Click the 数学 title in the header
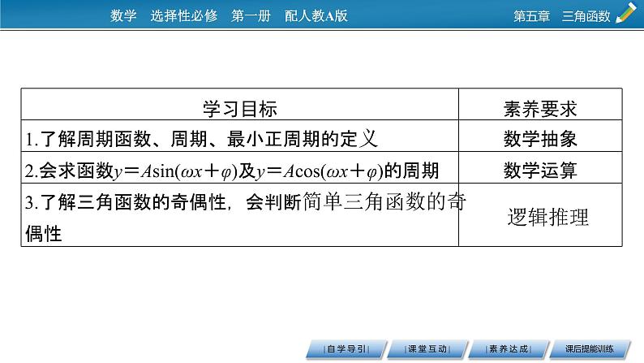The height and width of the screenshot is (363, 644). [122, 15]
